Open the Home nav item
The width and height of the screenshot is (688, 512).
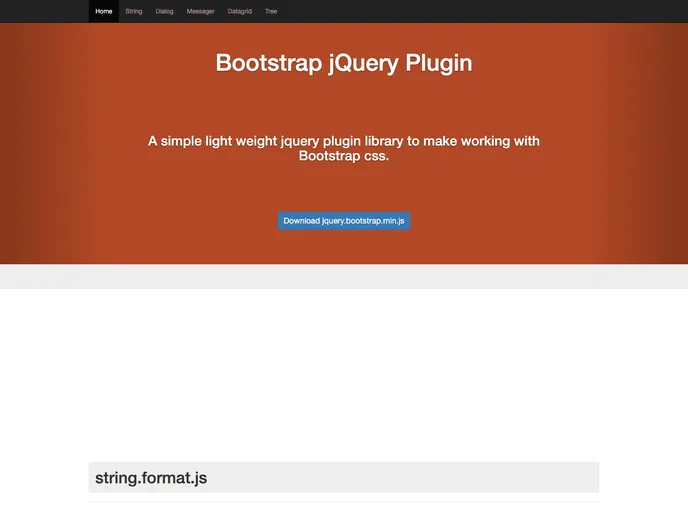[x=104, y=11]
